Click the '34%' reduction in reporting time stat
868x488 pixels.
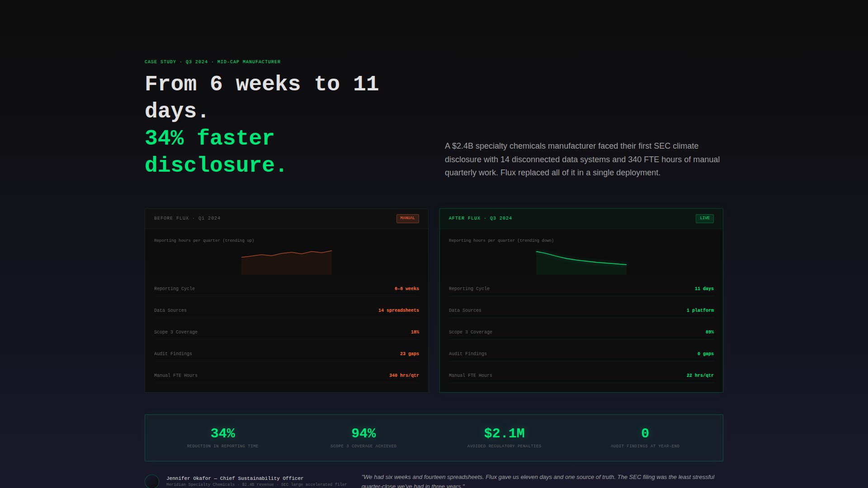point(223,433)
